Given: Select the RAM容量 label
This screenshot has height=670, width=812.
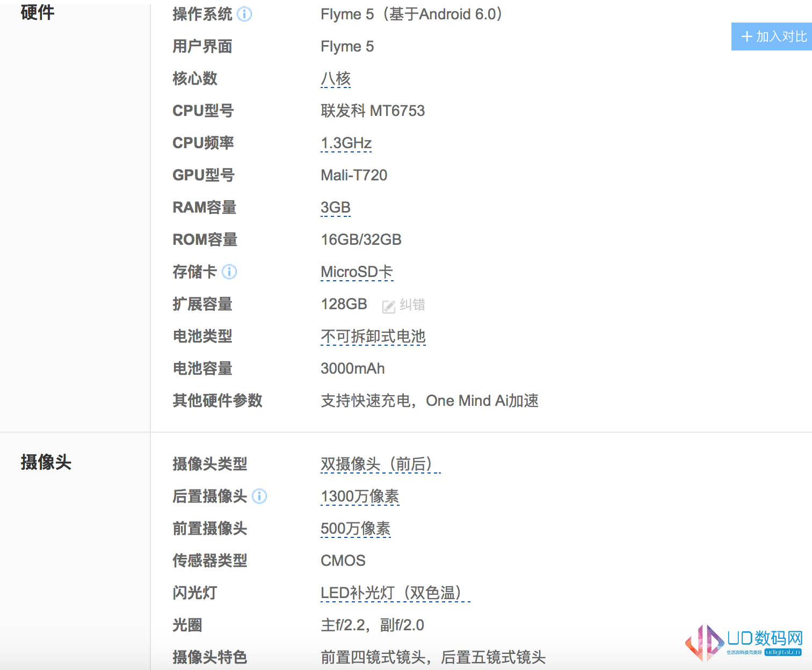Looking at the screenshot, I should [205, 207].
